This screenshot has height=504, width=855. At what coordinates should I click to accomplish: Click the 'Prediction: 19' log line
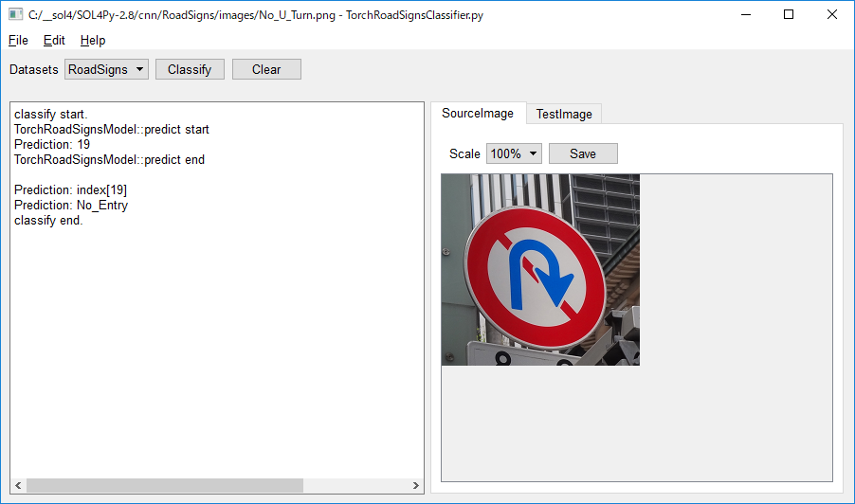click(52, 144)
